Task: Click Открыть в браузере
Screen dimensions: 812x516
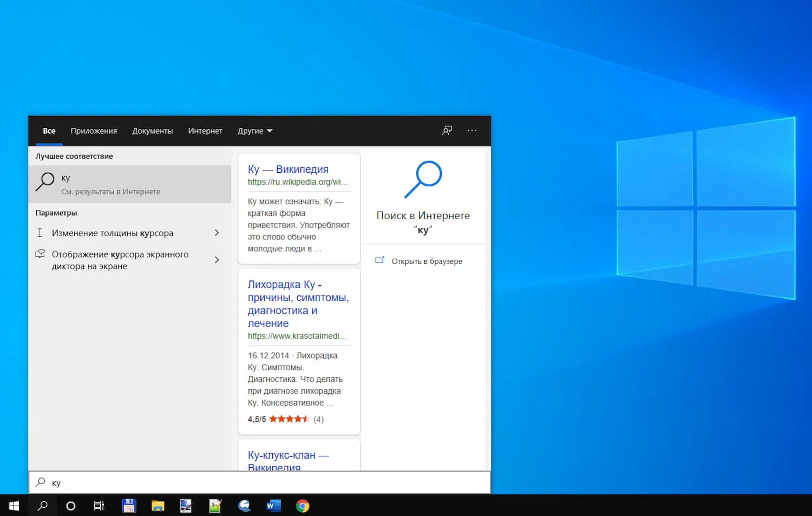Action: [x=427, y=260]
